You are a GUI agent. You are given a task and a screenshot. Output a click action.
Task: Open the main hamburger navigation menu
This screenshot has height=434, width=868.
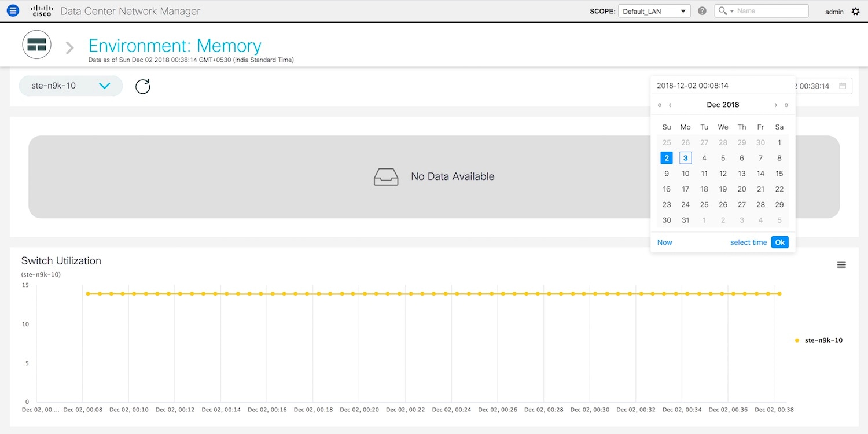coord(12,10)
